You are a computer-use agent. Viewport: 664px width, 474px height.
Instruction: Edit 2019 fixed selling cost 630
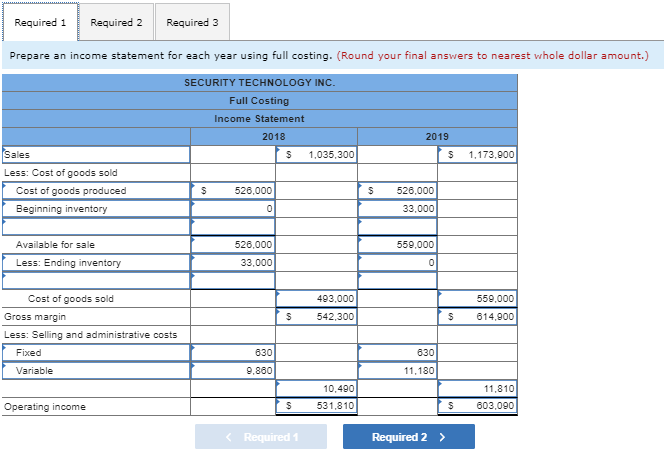397,352
